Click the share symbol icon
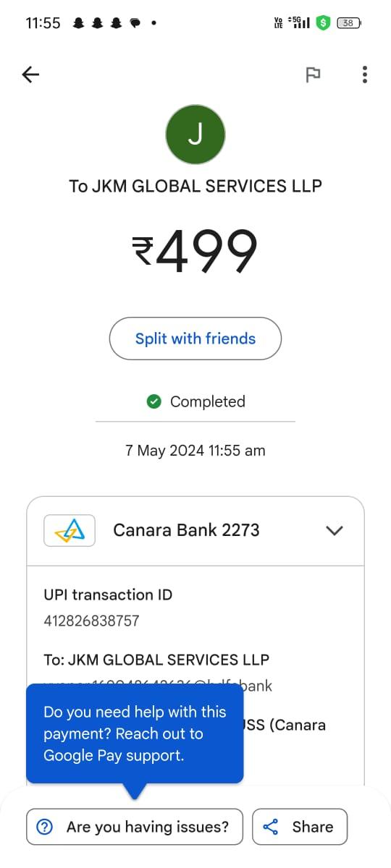This screenshot has height=868, width=391. click(271, 827)
